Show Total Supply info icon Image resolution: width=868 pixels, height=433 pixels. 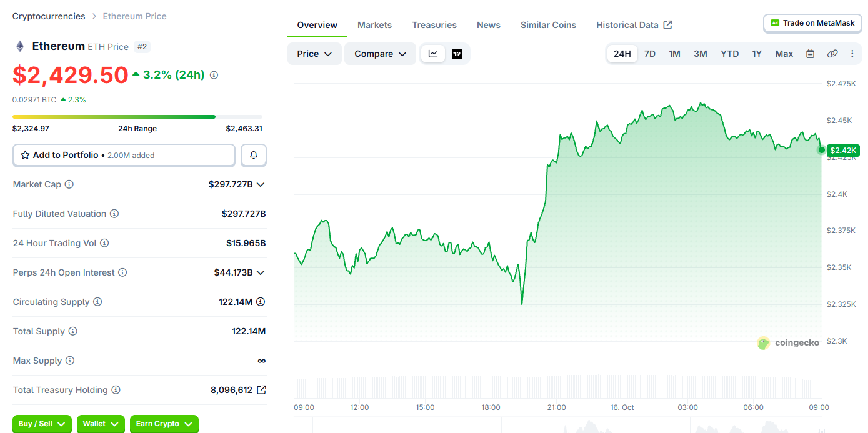(73, 331)
